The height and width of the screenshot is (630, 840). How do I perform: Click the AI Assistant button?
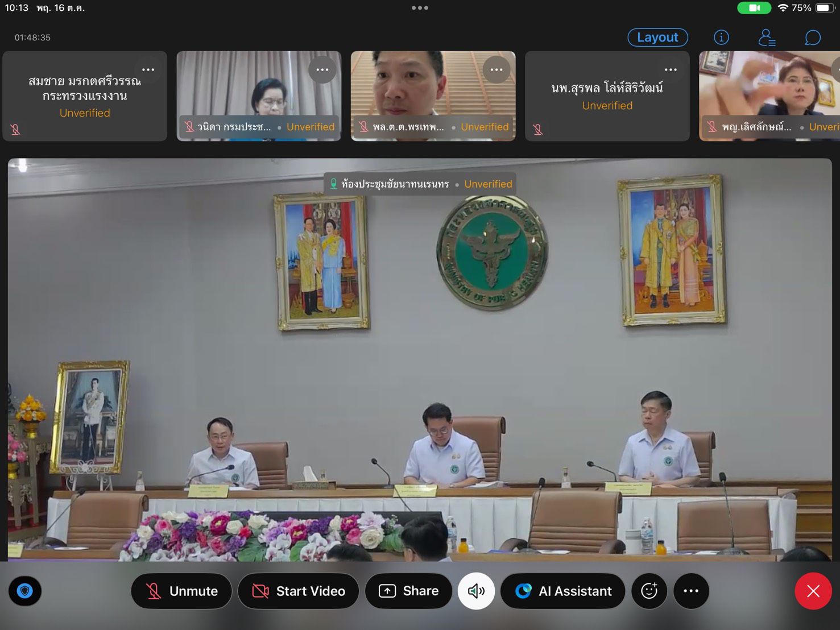coord(562,591)
